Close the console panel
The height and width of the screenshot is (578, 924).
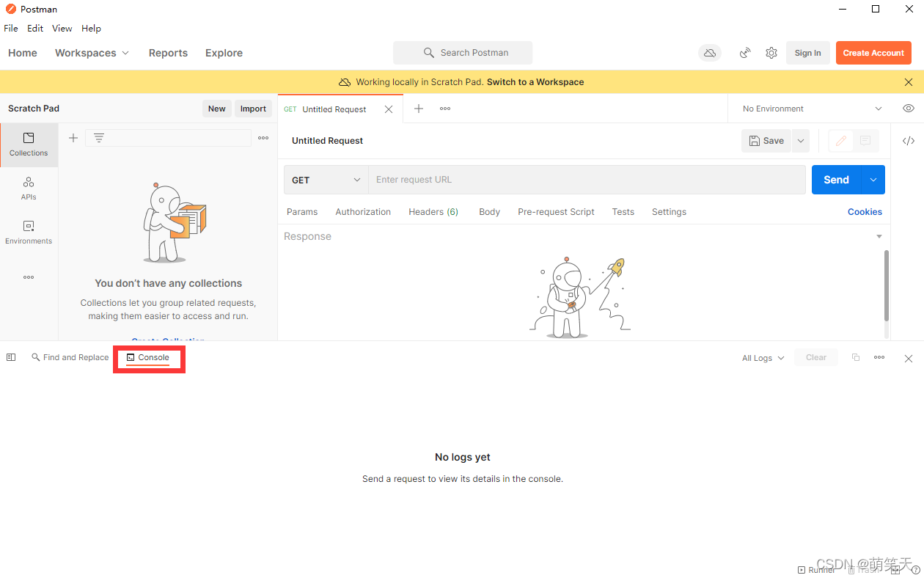tap(909, 358)
